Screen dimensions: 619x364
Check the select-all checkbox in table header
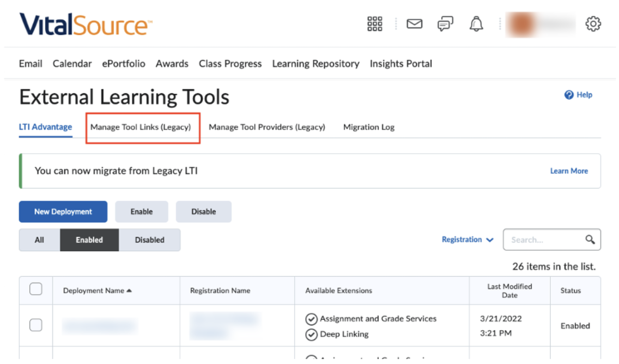35,289
